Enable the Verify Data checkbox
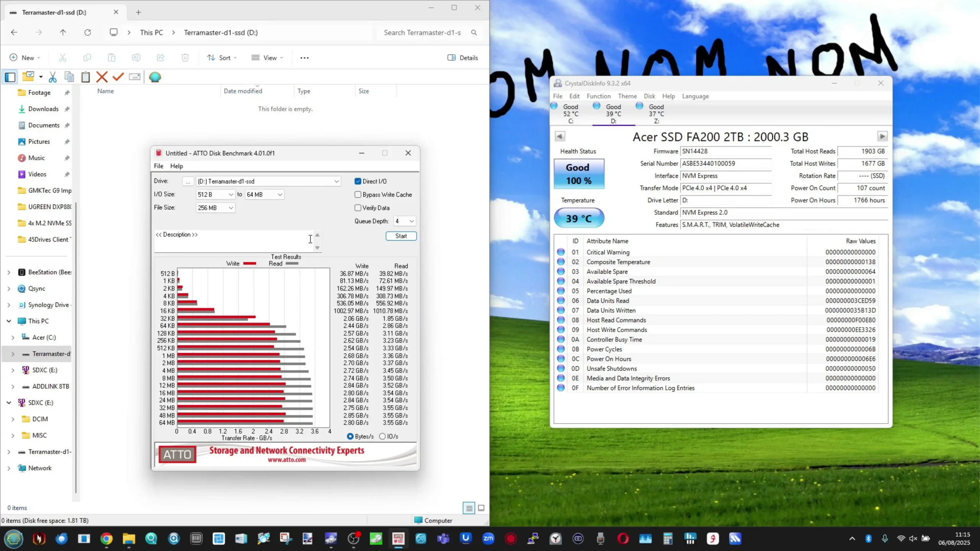 click(x=358, y=208)
